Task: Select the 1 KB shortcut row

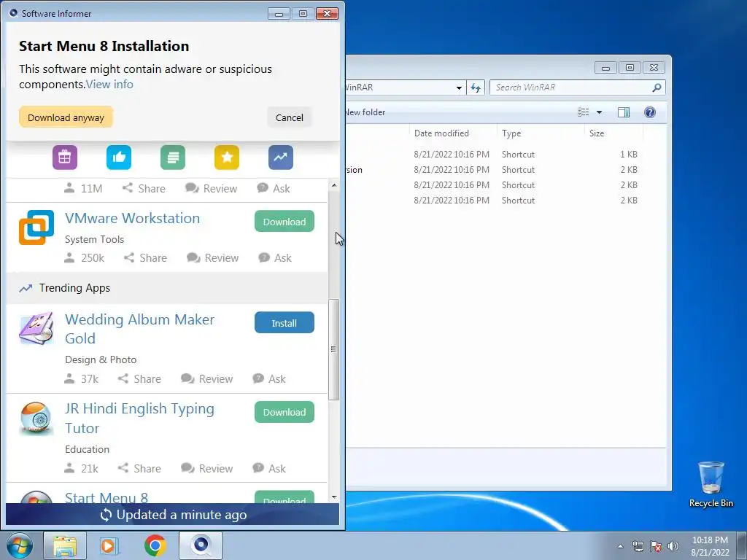Action: 495,155
